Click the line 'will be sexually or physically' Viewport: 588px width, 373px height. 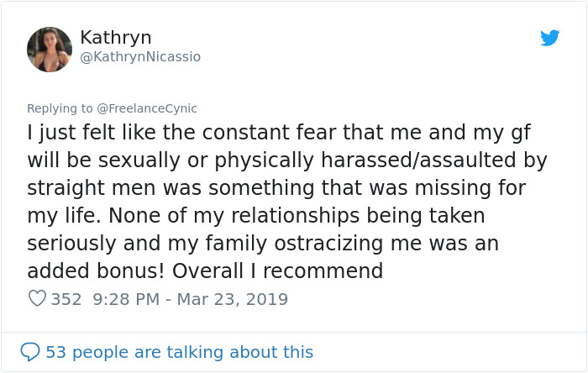pyautogui.click(x=287, y=160)
